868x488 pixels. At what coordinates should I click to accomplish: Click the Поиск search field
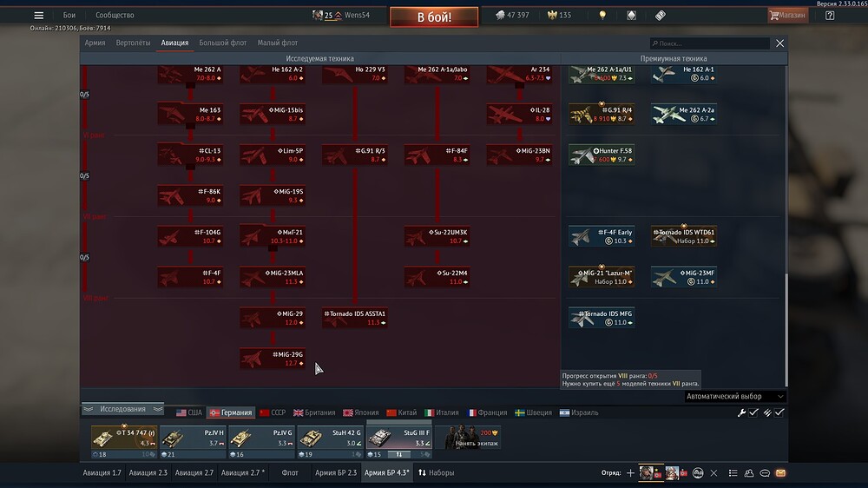click(x=710, y=43)
